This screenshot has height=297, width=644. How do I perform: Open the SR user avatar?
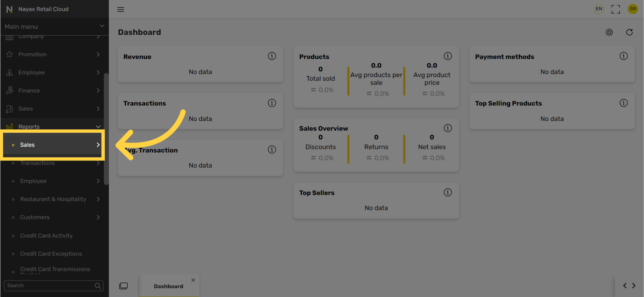pos(633,9)
